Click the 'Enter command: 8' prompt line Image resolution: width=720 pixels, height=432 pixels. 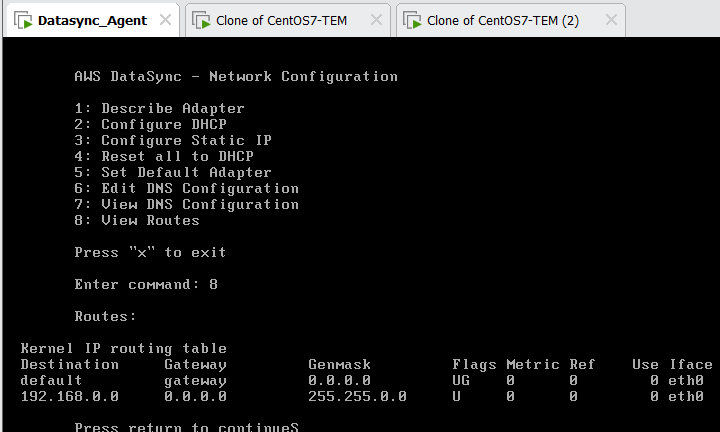[x=146, y=284]
